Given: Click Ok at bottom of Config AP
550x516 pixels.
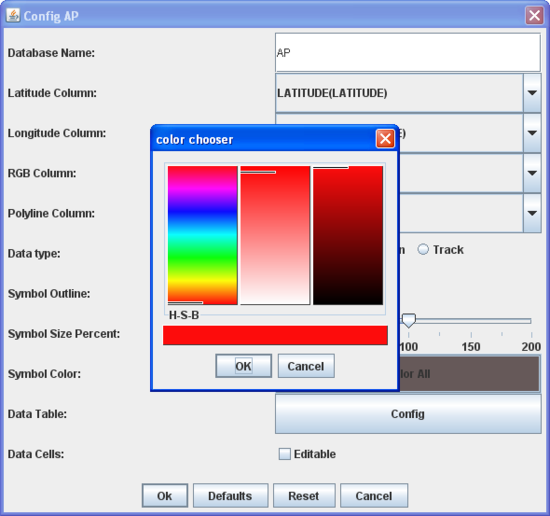Looking at the screenshot, I should point(165,496).
